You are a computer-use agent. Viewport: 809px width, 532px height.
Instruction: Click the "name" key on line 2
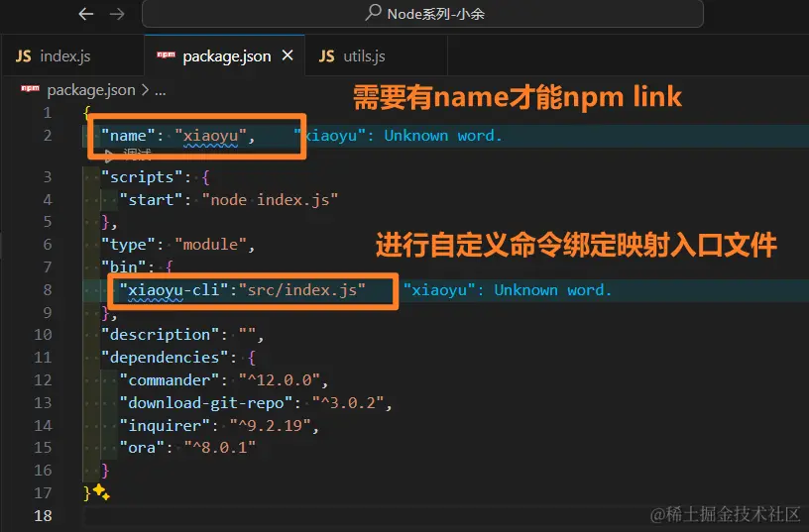pos(129,136)
